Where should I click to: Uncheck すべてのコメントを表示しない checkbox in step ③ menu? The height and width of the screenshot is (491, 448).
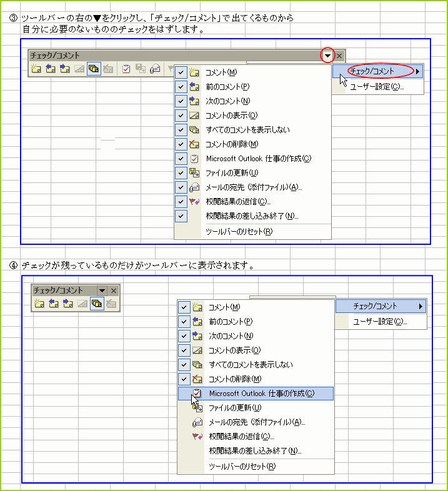pos(181,130)
